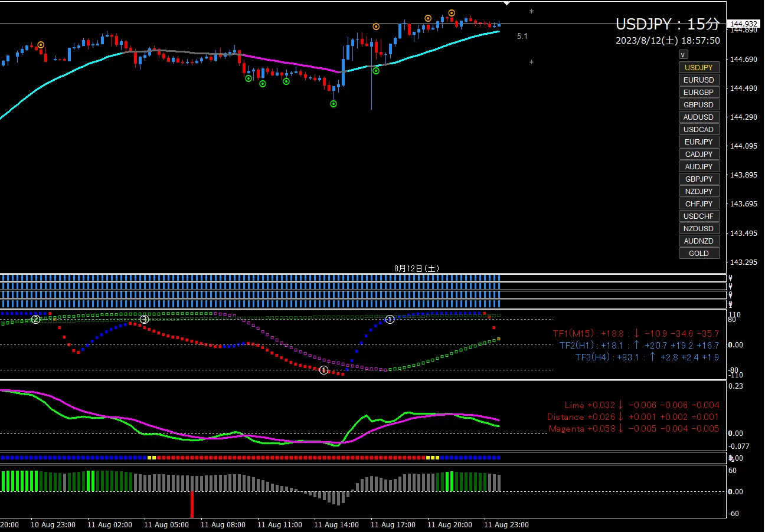The height and width of the screenshot is (532, 765).
Task: Click the circled 1 marker near 80 level
Action: 390,320
